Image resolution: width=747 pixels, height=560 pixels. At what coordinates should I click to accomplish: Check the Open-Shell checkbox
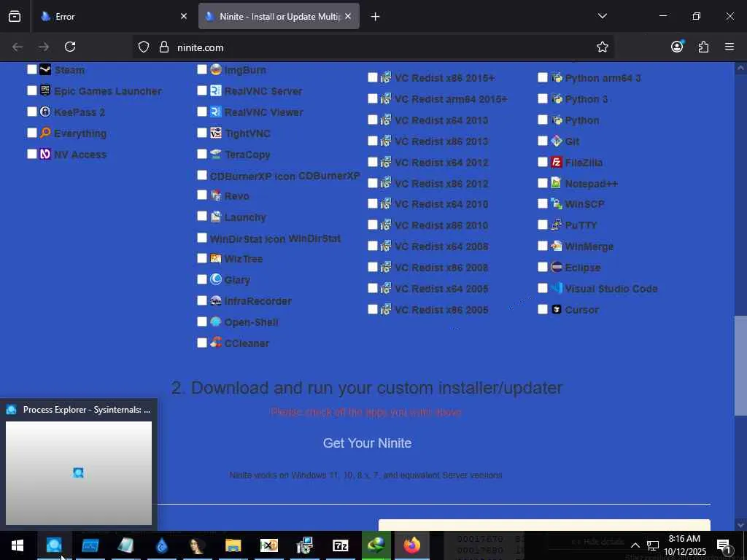pyautogui.click(x=202, y=322)
